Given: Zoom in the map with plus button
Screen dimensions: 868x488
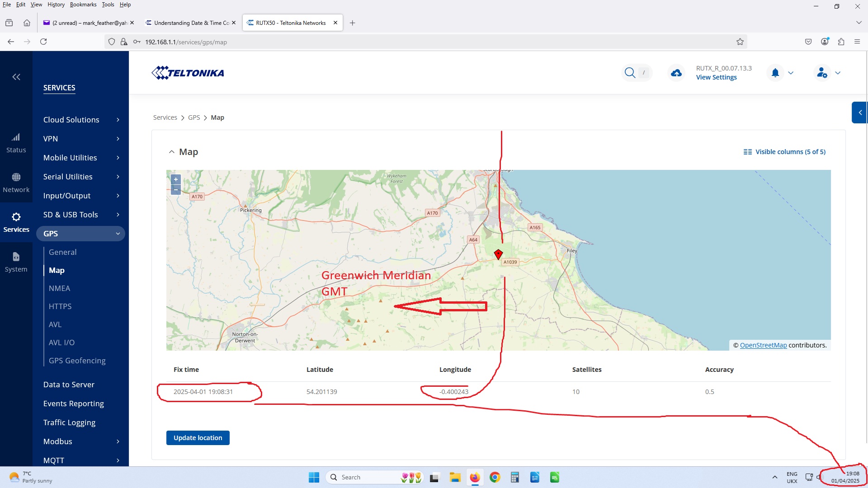Looking at the screenshot, I should (x=176, y=179).
